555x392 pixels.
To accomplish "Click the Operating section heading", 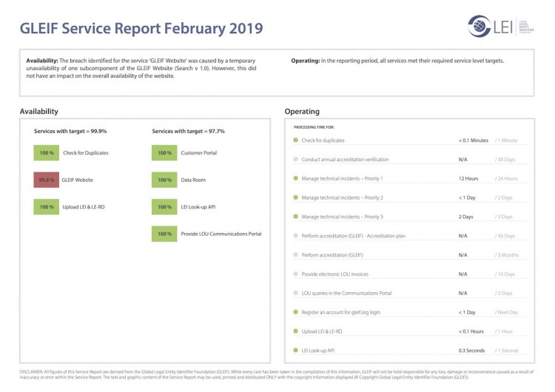I will (302, 112).
